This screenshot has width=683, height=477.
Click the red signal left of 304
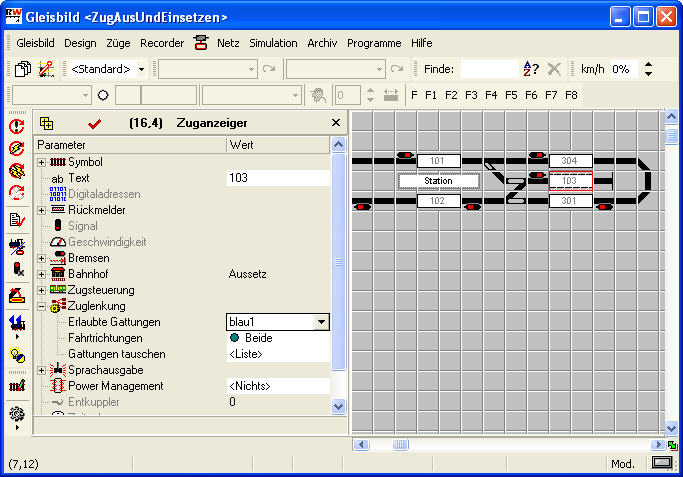coord(538,155)
